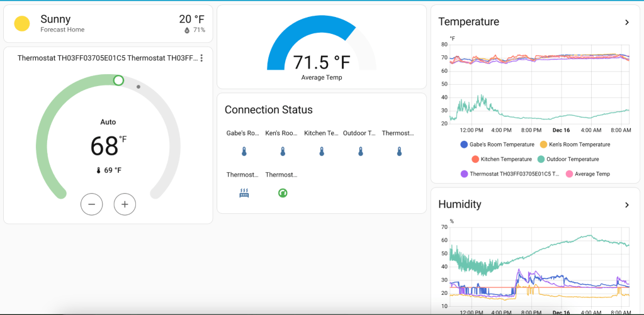Click Ken's Room thermometer status icon
Viewport: 644px width, 315px height.
click(283, 152)
